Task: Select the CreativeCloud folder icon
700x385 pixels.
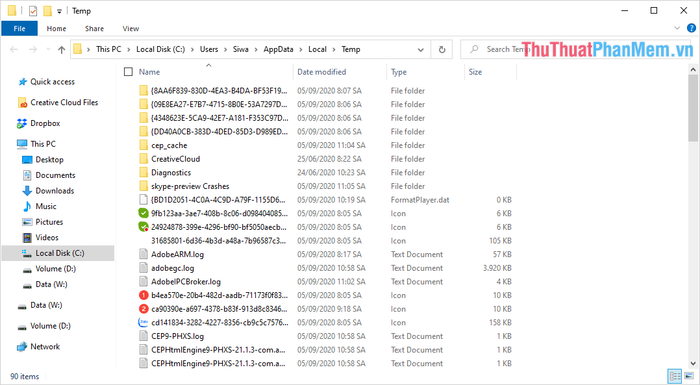Action: [x=143, y=159]
